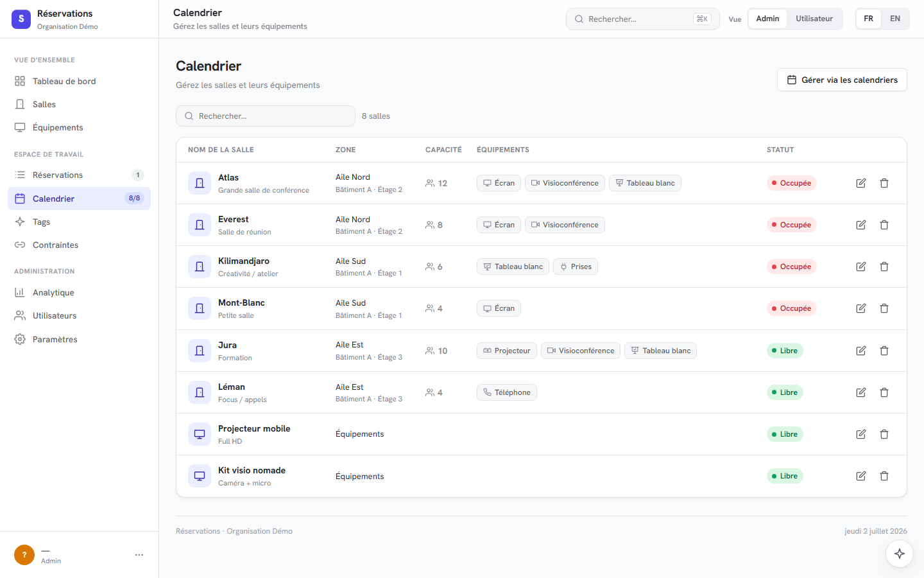Click the Mont-Blanc room name

point(241,302)
